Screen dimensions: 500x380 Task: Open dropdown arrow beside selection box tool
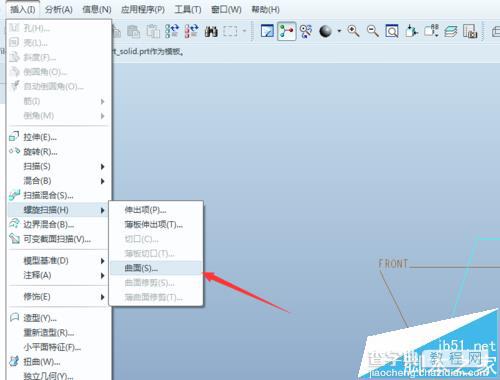tap(244, 31)
